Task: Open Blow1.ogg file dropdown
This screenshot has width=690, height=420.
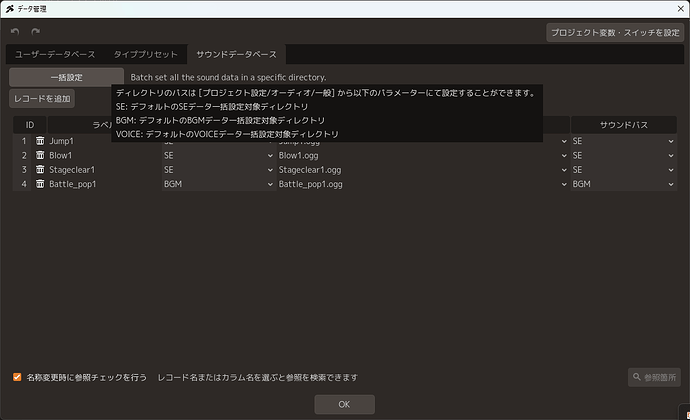Action: coord(423,155)
